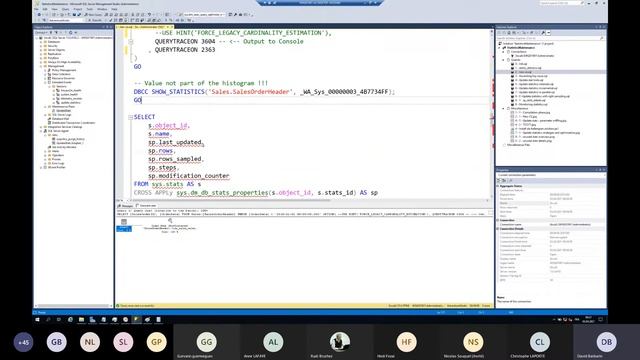Viewport: 640px width, 360px height.
Task: Select the Clustered Index Scan plan operator
Action: pyautogui.click(x=170, y=225)
